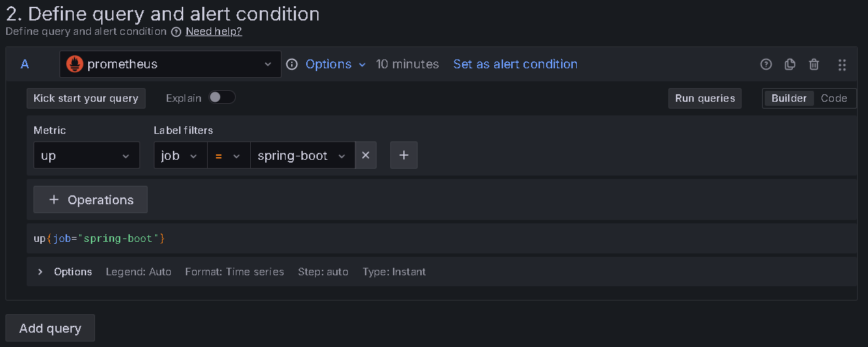Open the spring-boot label value dropdown
This screenshot has height=347, width=868.
pos(302,156)
